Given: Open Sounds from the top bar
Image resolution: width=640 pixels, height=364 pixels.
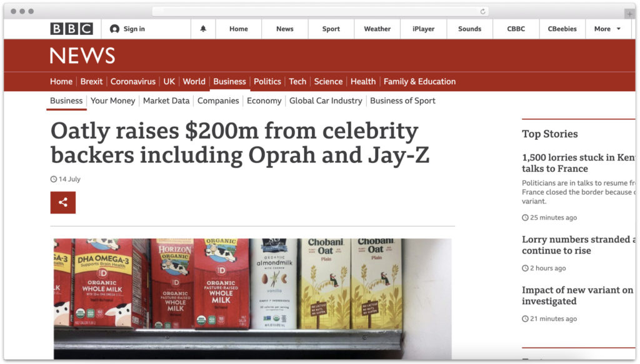Looking at the screenshot, I should pos(469,29).
